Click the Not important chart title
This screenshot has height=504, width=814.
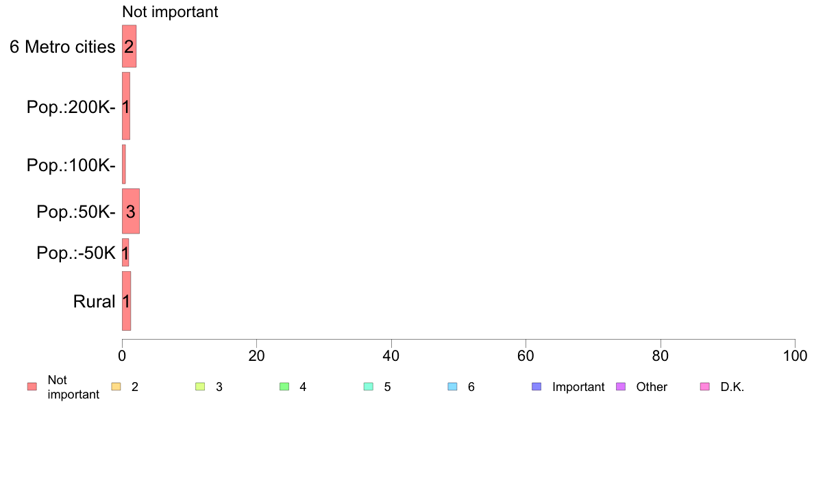(x=170, y=12)
